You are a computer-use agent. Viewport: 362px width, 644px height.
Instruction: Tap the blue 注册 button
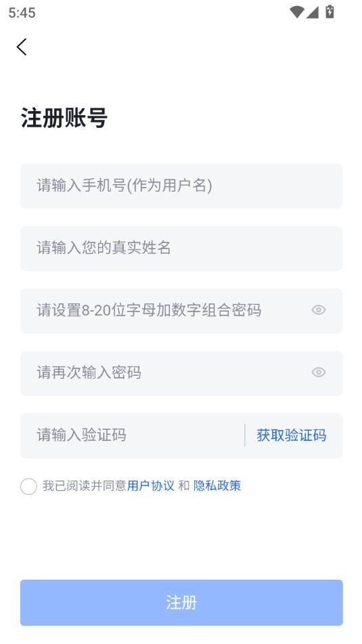181,603
